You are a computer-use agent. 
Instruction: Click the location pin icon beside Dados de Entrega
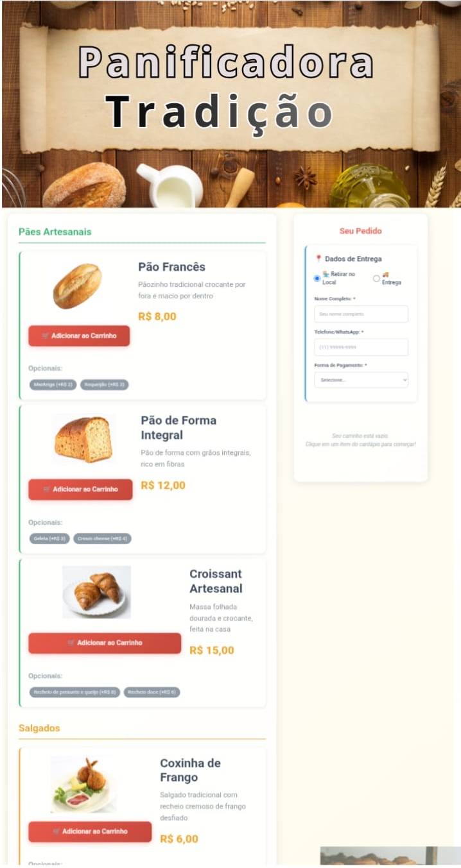pos(318,259)
